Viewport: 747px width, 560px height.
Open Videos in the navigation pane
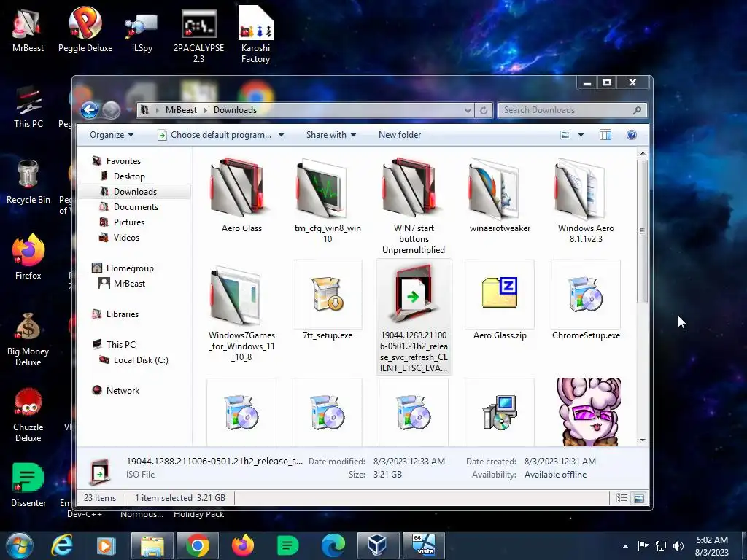coord(126,237)
